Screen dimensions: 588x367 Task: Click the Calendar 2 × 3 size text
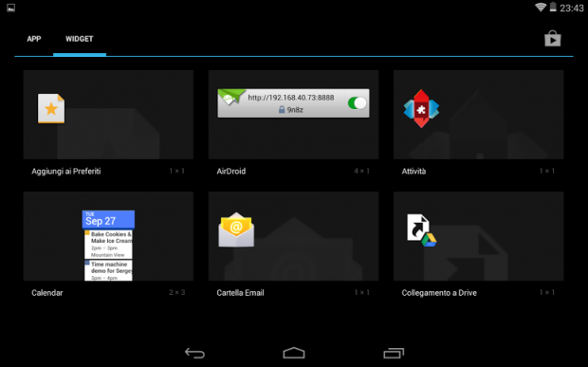(176, 292)
